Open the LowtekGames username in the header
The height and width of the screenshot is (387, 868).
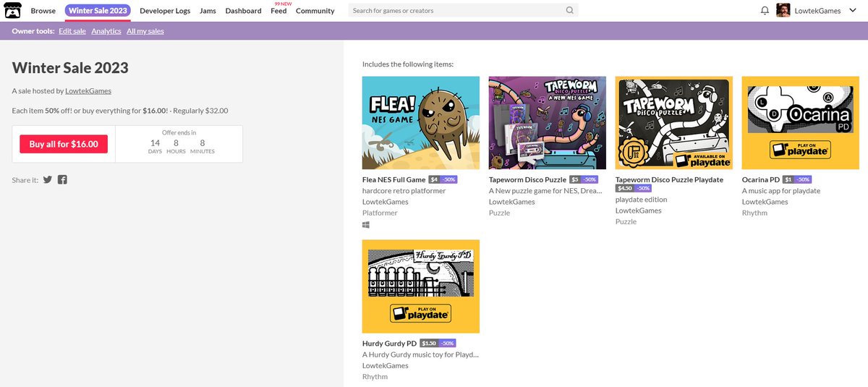[x=818, y=11]
